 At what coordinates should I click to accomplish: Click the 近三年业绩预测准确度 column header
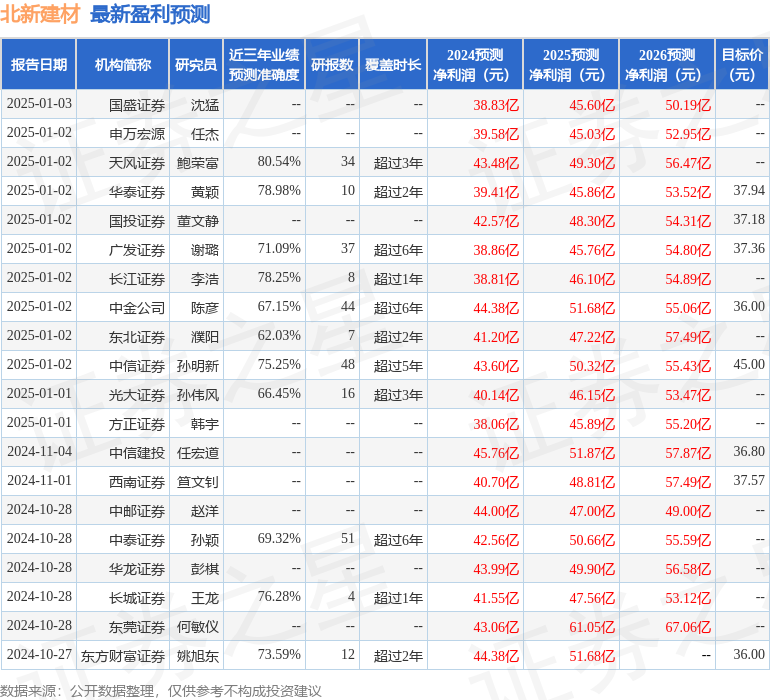tap(264, 65)
